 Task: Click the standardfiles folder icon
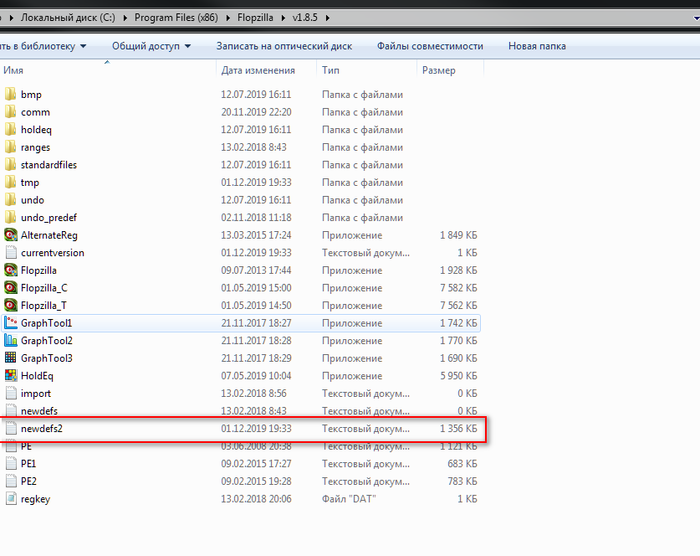click(10, 164)
